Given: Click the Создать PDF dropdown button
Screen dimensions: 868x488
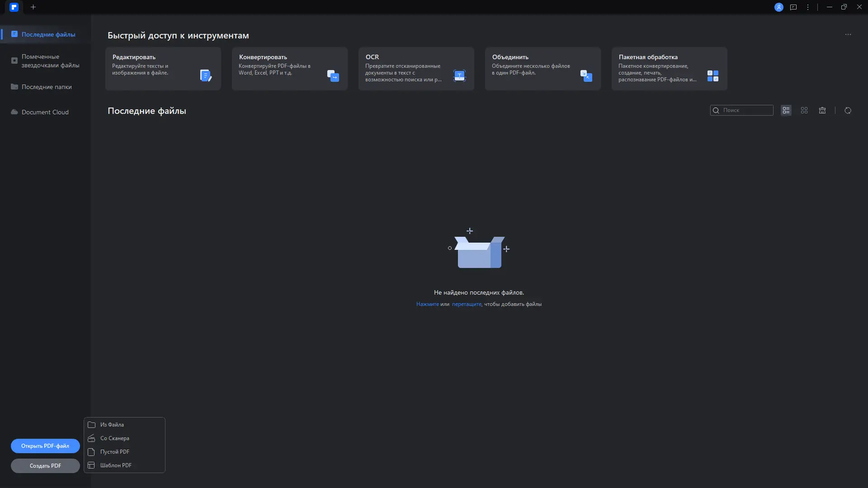Looking at the screenshot, I should [45, 466].
